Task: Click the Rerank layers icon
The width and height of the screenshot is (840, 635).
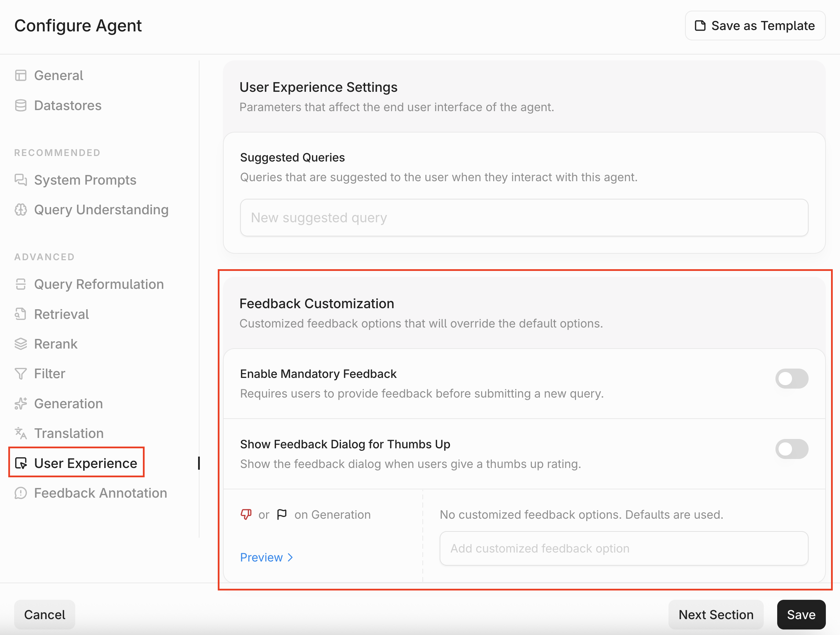Action: point(20,344)
